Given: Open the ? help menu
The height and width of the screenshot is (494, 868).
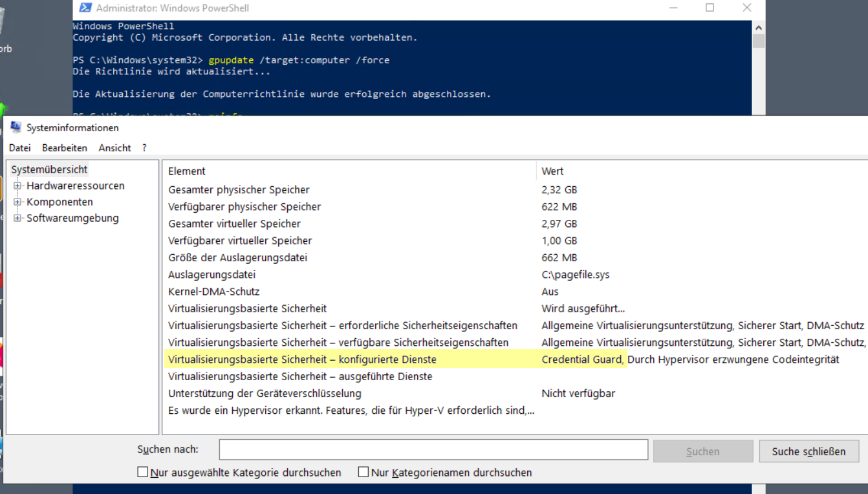Looking at the screenshot, I should click(144, 148).
